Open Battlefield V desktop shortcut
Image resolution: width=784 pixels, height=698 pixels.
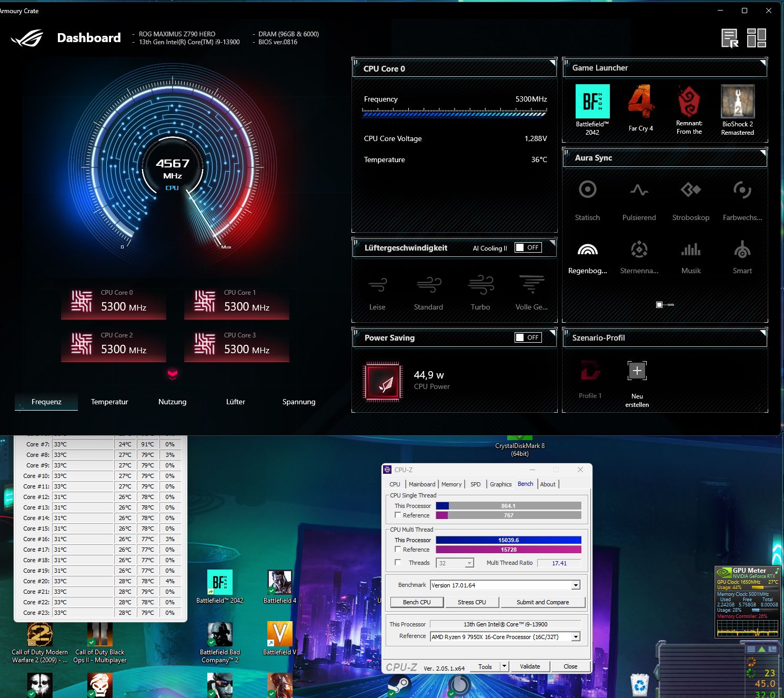[280, 634]
